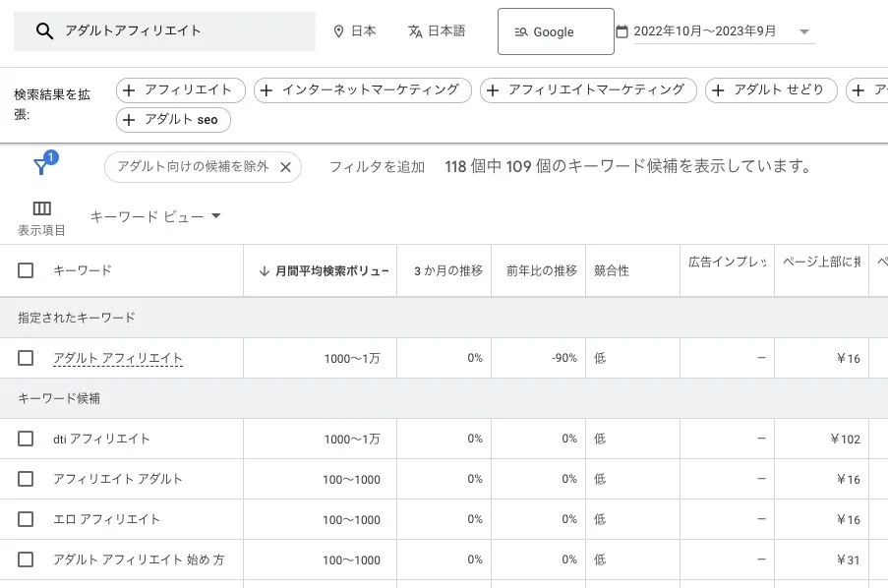
Task: Click the search magnifier icon
Action: [44, 31]
